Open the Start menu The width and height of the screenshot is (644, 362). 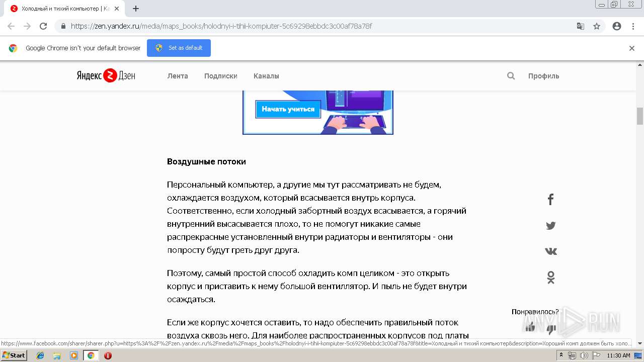[14, 355]
